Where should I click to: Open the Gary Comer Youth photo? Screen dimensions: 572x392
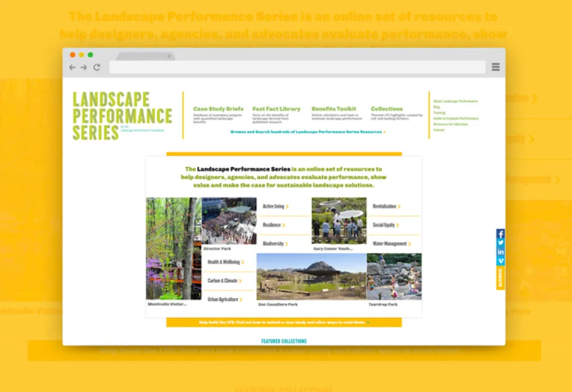pyautogui.click(x=339, y=221)
